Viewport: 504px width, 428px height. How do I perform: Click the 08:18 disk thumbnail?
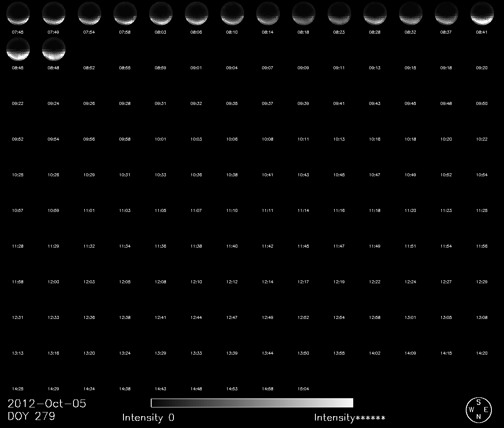click(304, 13)
